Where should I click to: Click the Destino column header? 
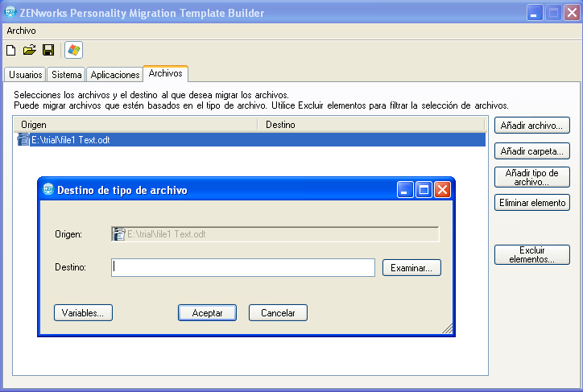(x=372, y=125)
